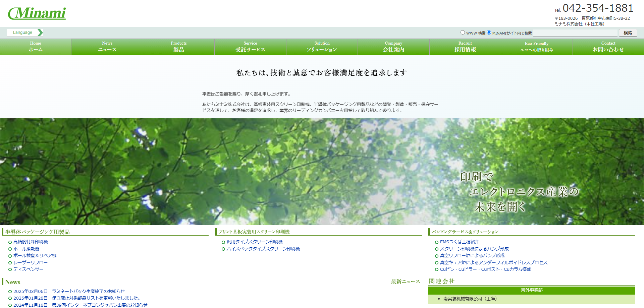Open the Recruit 採用情報 menu

coord(465,47)
